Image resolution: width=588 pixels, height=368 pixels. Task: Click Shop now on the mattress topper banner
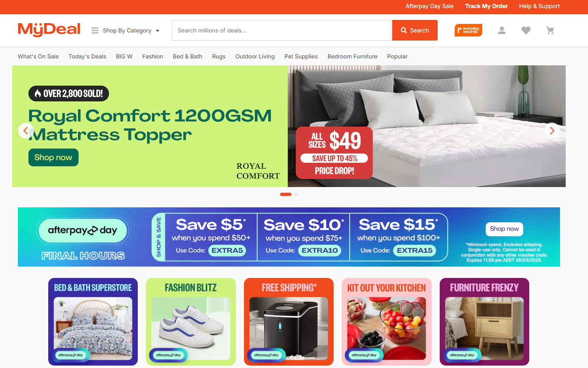[53, 157]
